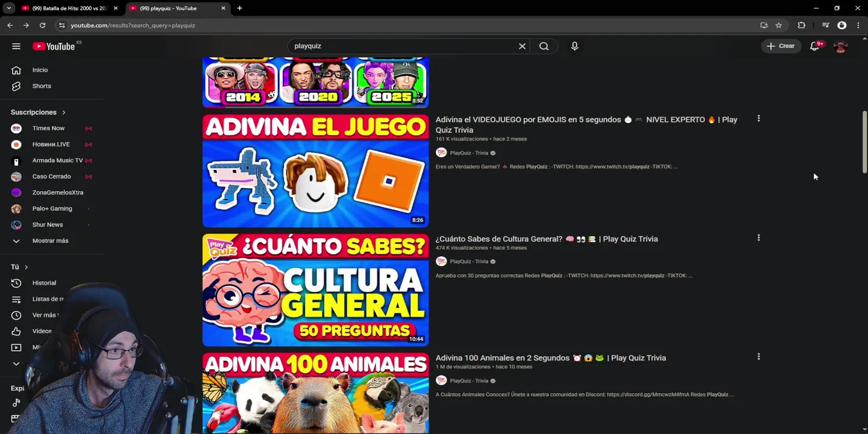Click the install app icon in address bar

pyautogui.click(x=764, y=25)
